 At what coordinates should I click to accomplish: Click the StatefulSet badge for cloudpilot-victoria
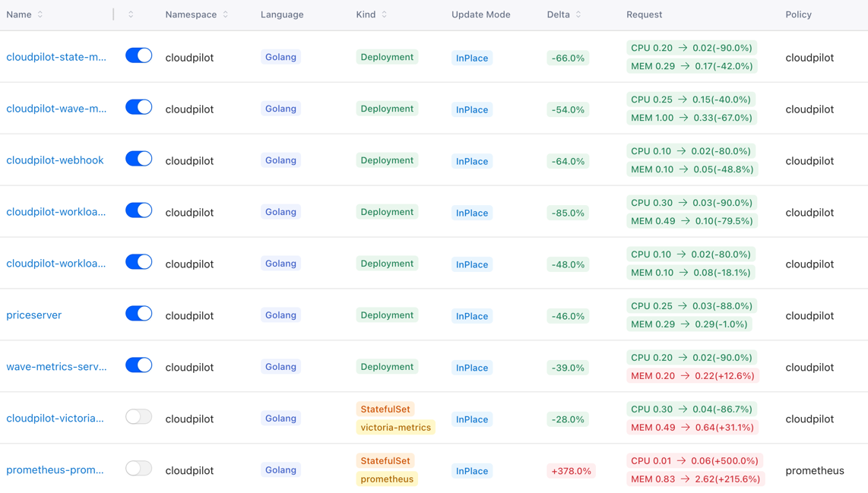[385, 409]
